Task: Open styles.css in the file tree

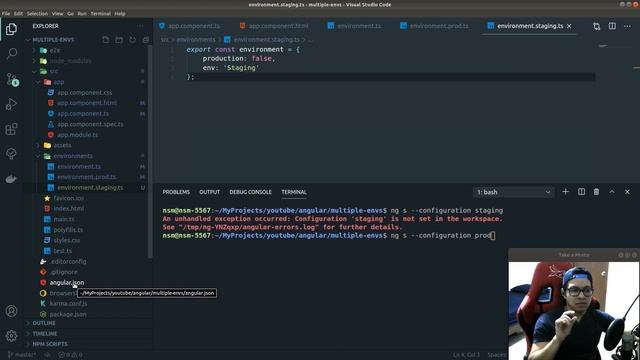Action: [x=67, y=240]
